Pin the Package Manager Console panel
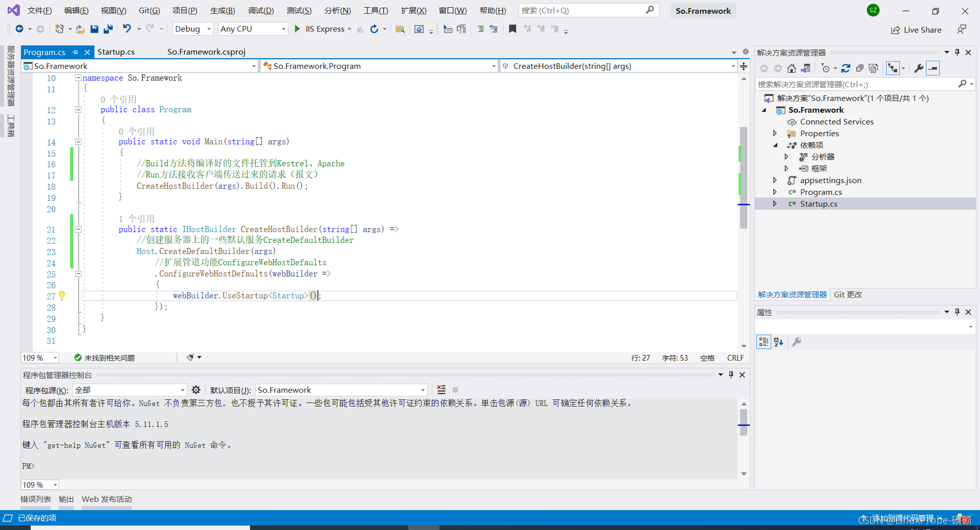The image size is (980, 530). coord(731,375)
